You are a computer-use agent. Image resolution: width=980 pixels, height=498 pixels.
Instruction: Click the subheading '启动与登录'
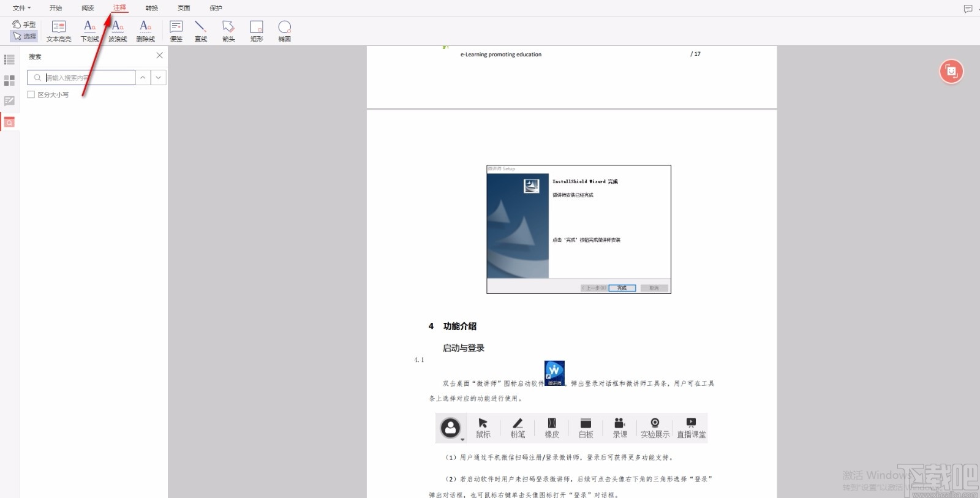(464, 348)
